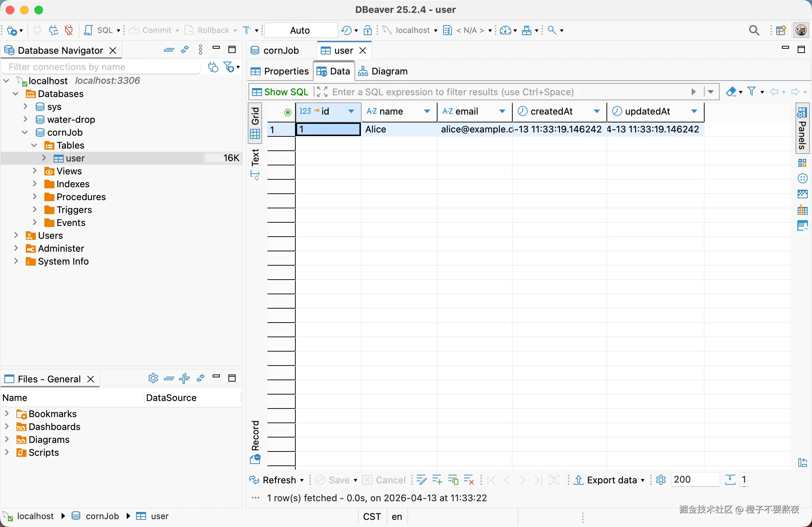812x527 pixels.
Task: Click the link with editor arrows icon
Action: 185,50
